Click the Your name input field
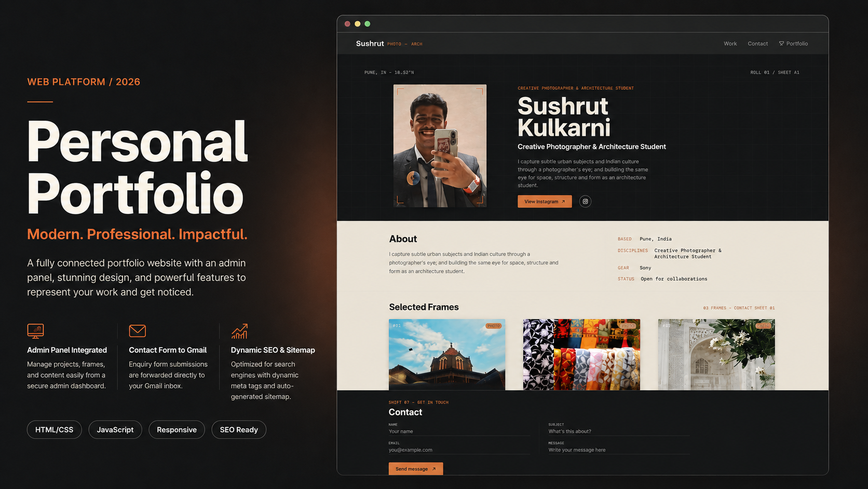The image size is (868, 489). pyautogui.click(x=459, y=431)
